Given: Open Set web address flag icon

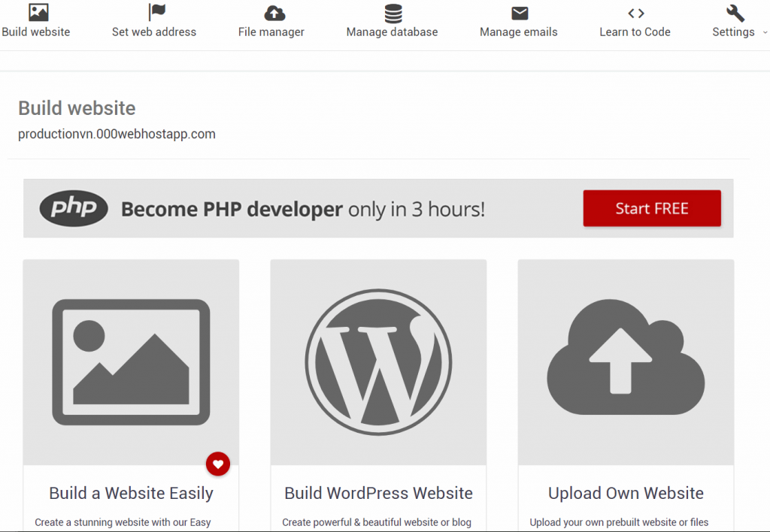Looking at the screenshot, I should click(156, 12).
